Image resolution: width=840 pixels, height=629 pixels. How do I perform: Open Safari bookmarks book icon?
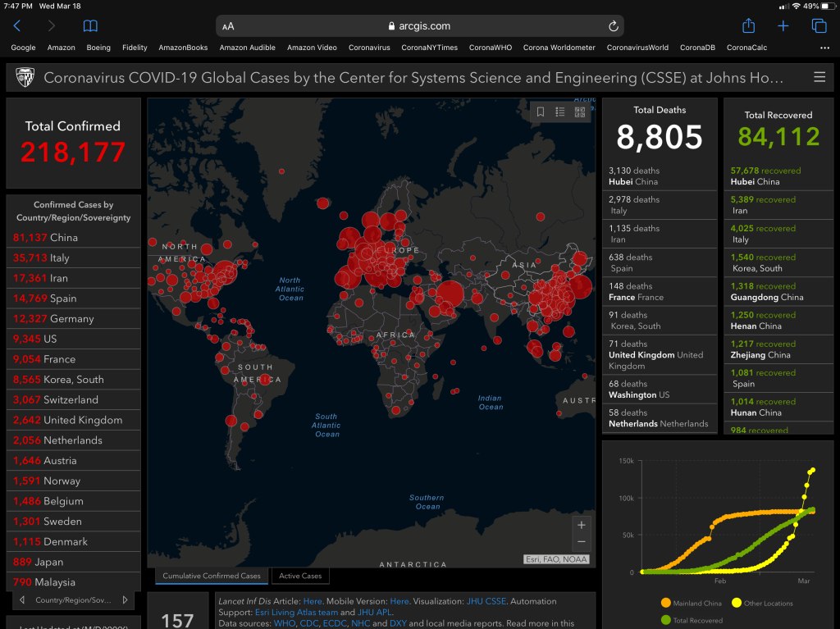(90, 26)
